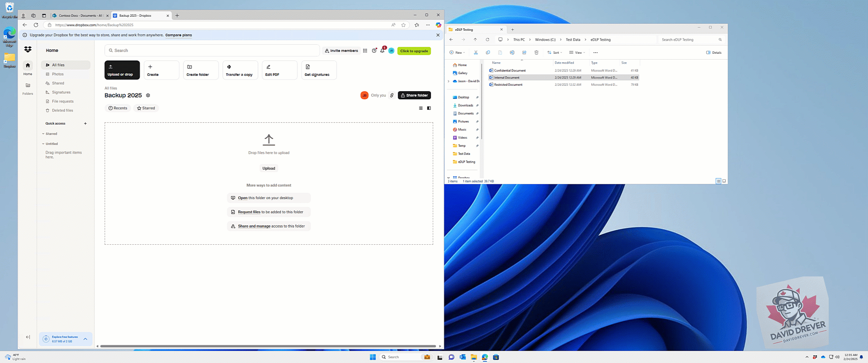Click the Click to upgrade button
The image size is (868, 363).
click(414, 51)
